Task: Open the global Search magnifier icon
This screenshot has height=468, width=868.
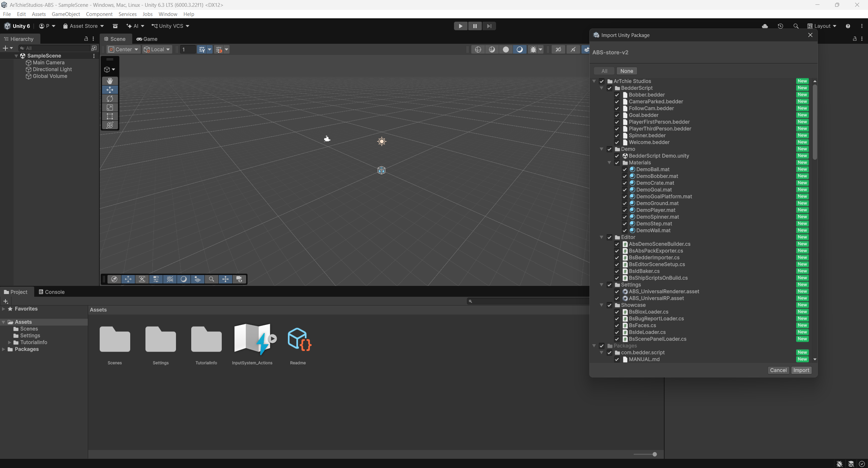Action: point(796,26)
